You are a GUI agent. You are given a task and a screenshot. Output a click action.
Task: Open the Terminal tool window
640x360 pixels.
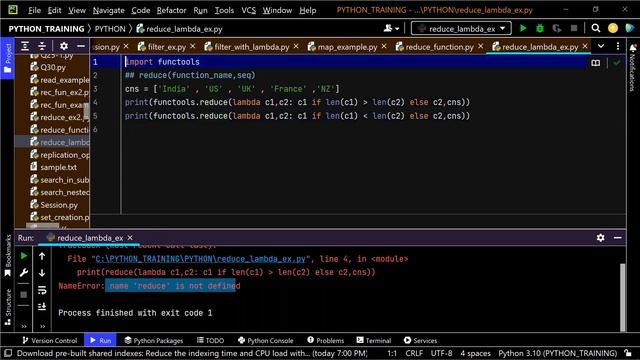374,340
